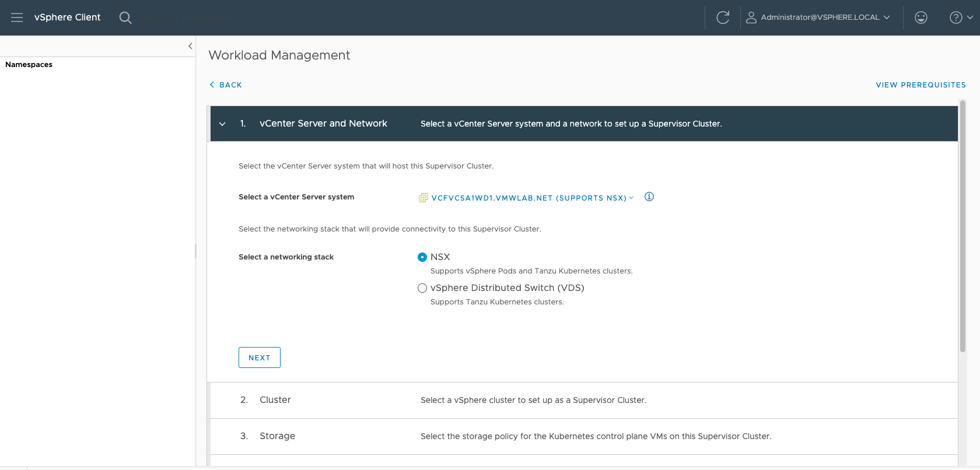
Task: Select vSphere Distributed Switch (VDS) option
Action: click(x=422, y=288)
